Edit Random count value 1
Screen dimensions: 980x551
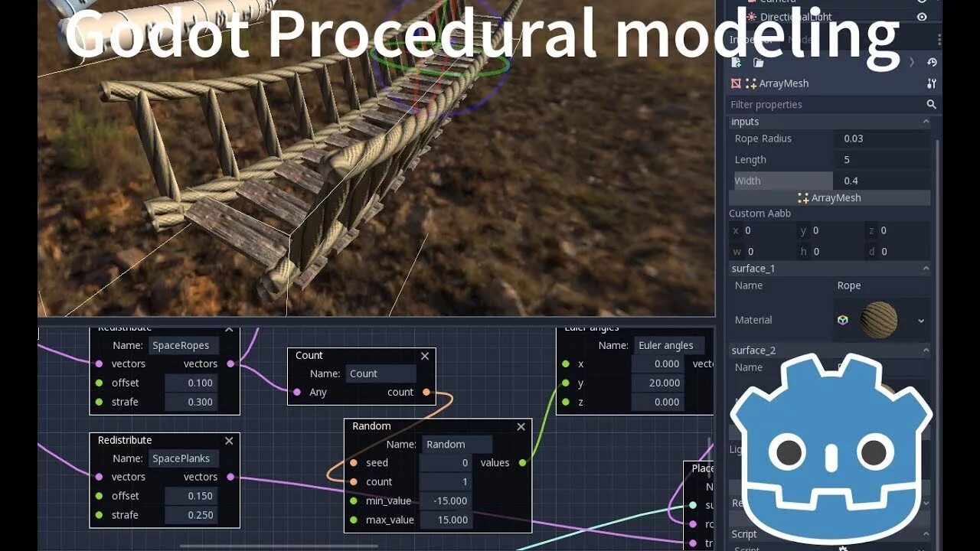[x=446, y=482]
